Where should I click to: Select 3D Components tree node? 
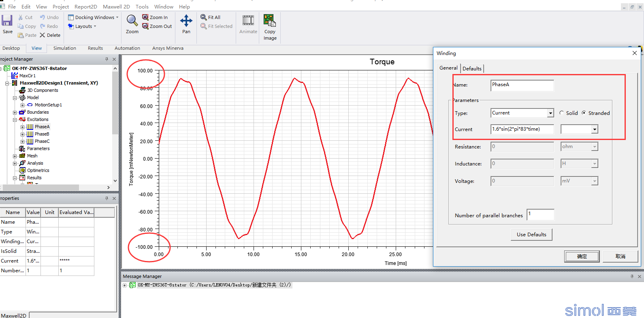point(43,90)
